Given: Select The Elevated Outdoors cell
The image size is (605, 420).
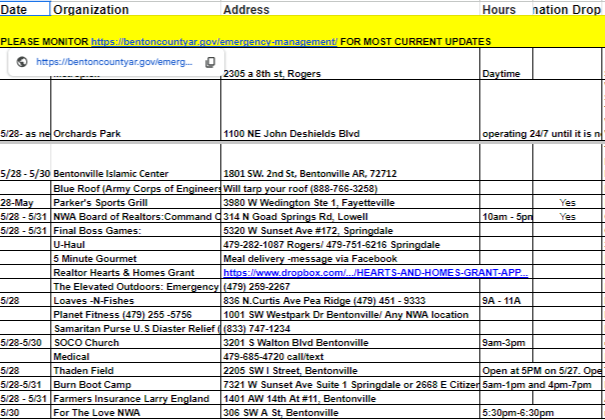Looking at the screenshot, I should coord(136,286).
